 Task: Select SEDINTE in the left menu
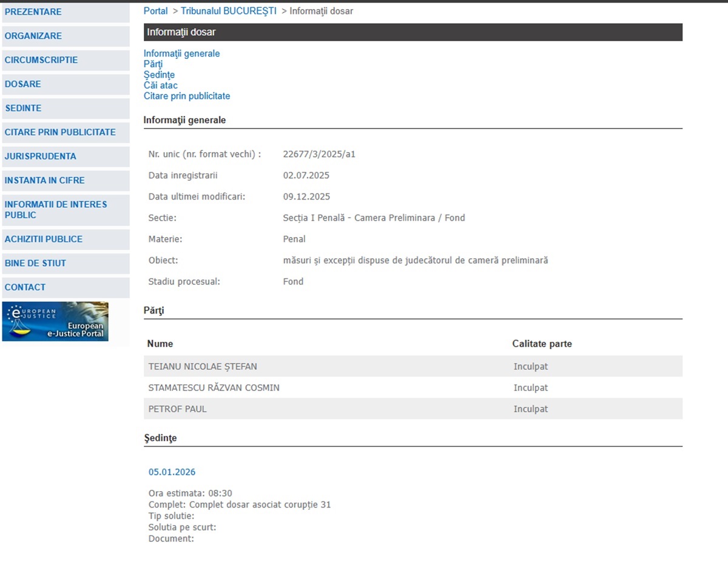click(23, 109)
